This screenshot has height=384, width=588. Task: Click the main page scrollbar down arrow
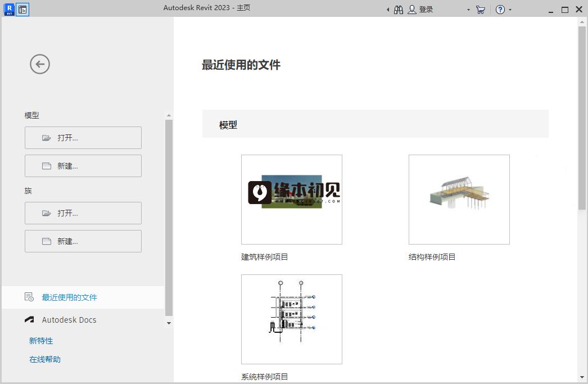(x=582, y=377)
